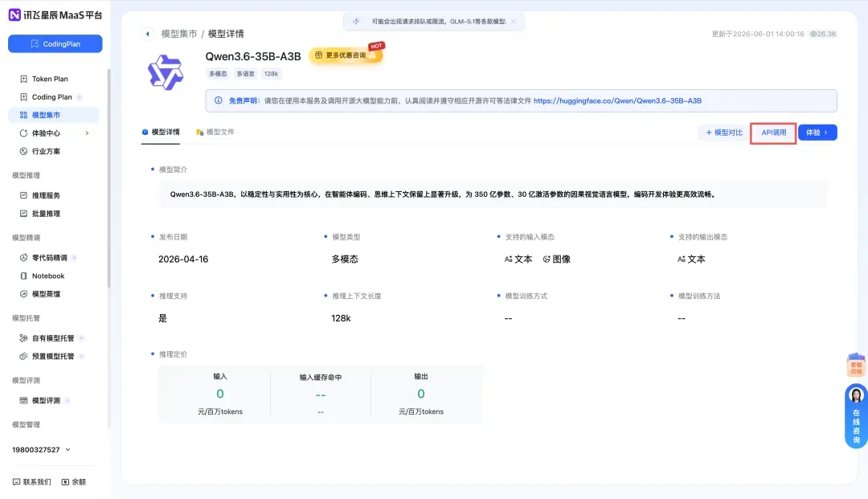This screenshot has width=868, height=499.
Task: Click the 128k tag under title
Action: pos(271,74)
